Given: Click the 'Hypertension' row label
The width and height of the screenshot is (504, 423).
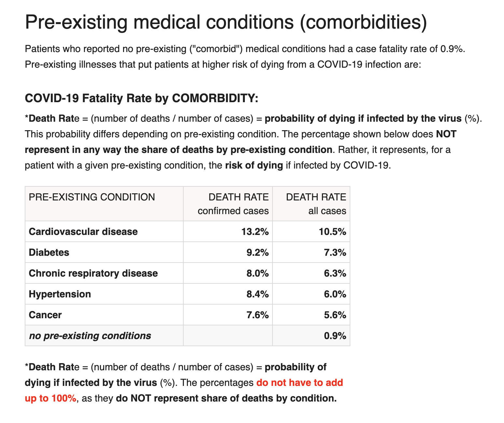Looking at the screenshot, I should pos(60,294).
